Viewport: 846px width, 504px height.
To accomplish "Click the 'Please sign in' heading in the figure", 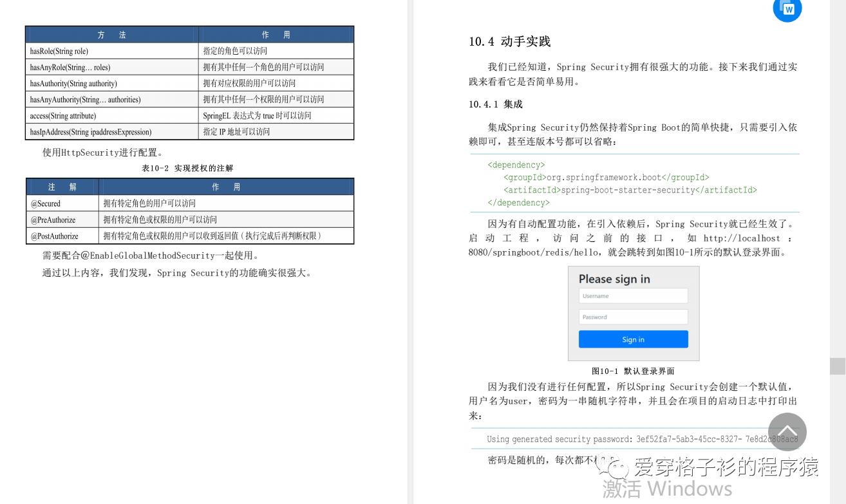I will pos(614,279).
